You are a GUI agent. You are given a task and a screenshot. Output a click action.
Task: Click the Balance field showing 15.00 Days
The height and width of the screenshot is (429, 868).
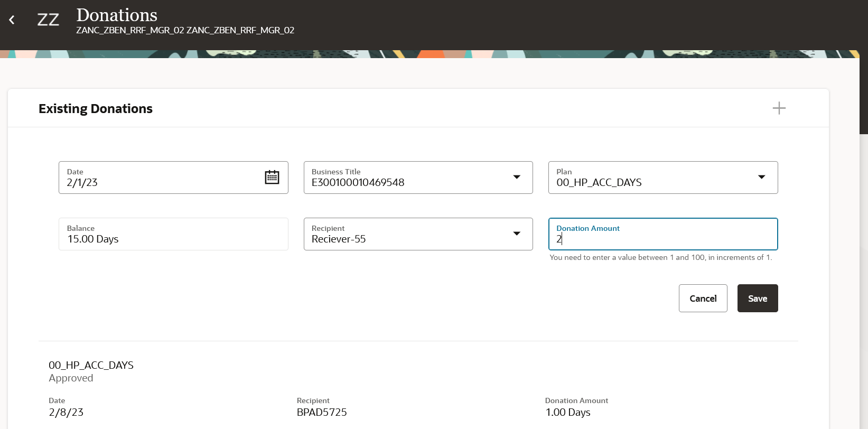tap(173, 234)
